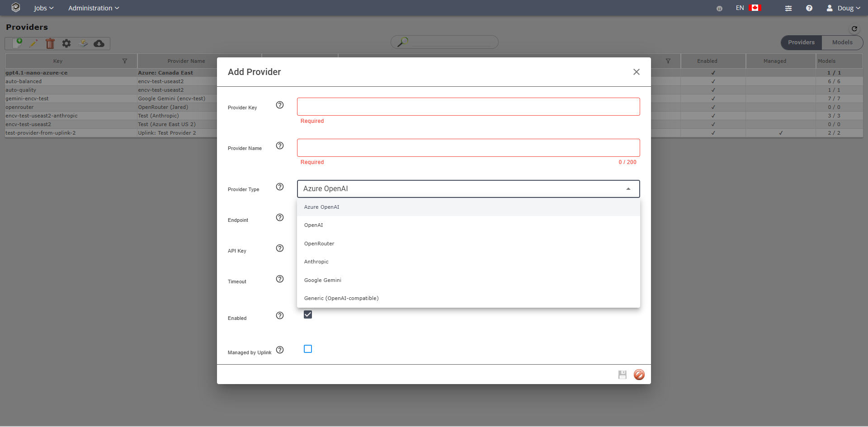Click the save disk icon in dialog footer
Screen dimensions: 868x427
622,375
